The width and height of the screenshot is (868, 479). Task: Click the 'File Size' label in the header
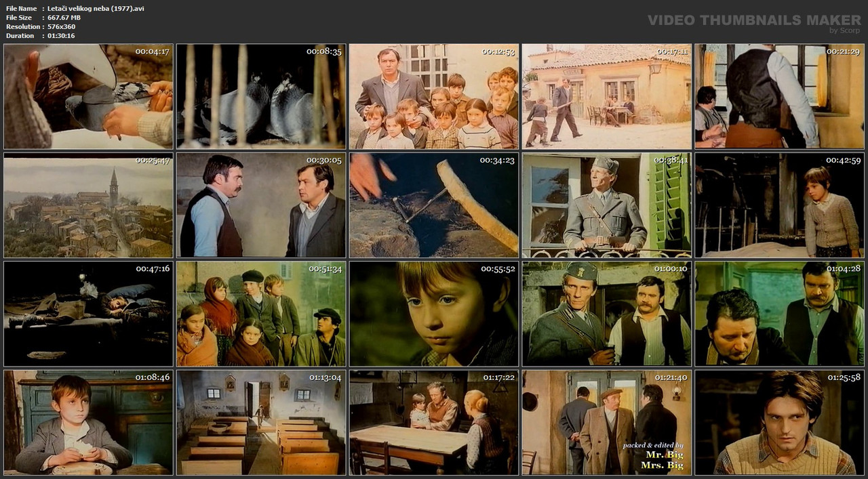tap(19, 18)
